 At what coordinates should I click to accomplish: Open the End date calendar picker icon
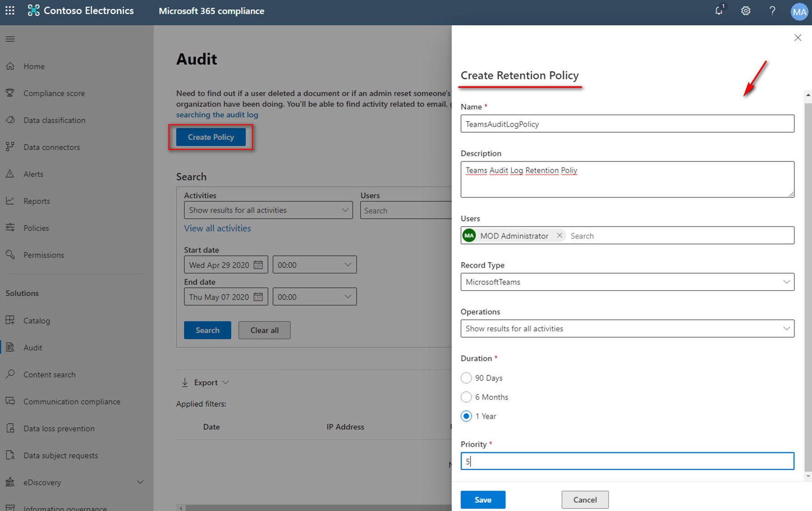[258, 297]
